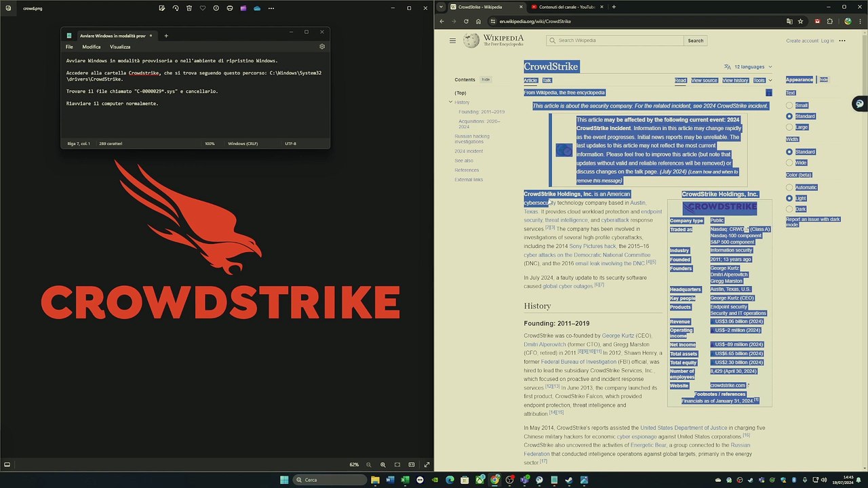
Task: Select Automatic color mode
Action: pyautogui.click(x=789, y=187)
